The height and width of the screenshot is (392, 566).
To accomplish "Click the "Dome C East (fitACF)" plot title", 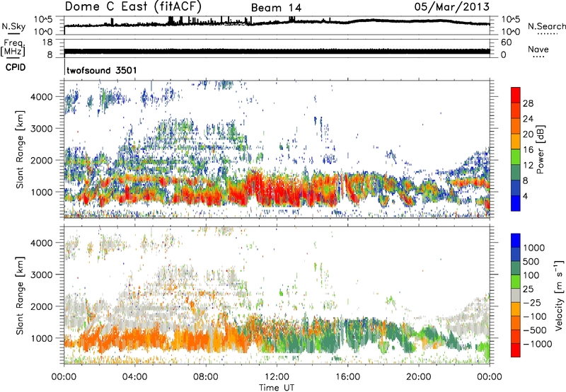I will pyautogui.click(x=133, y=6).
